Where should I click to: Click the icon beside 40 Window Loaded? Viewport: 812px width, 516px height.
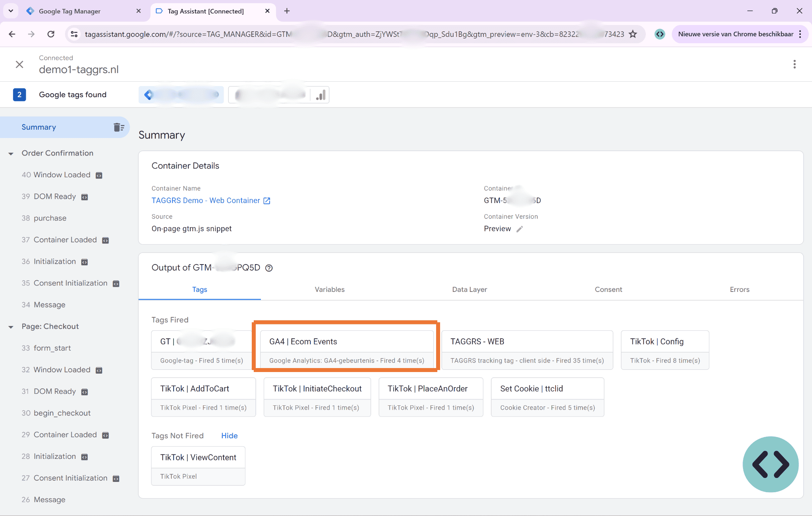[x=99, y=175]
